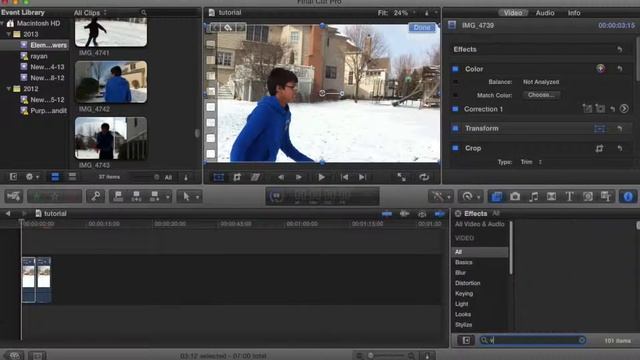Toggle the Correction 1 checkbox

coord(456,109)
